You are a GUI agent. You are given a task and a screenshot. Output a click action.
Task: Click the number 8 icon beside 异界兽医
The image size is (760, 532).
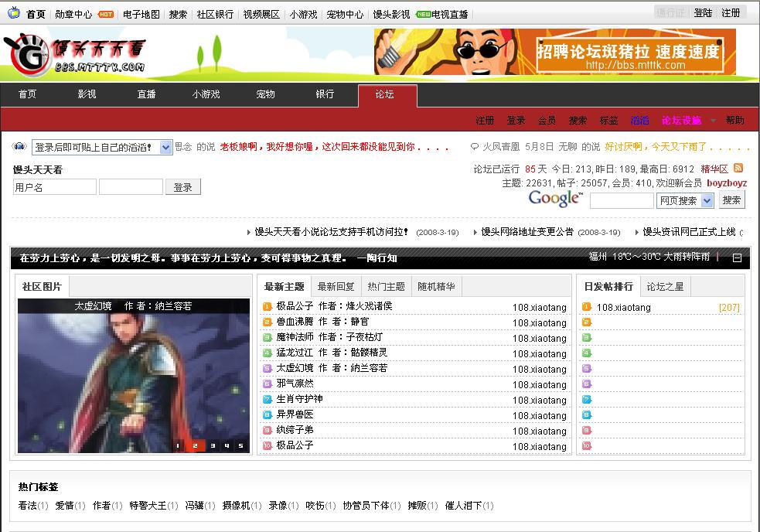[x=267, y=415]
